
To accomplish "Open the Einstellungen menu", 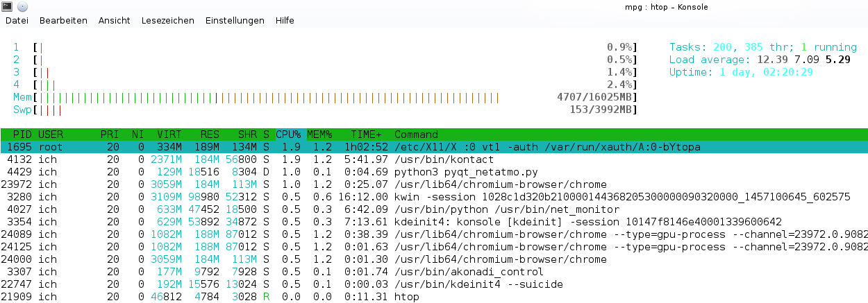I will [x=235, y=21].
